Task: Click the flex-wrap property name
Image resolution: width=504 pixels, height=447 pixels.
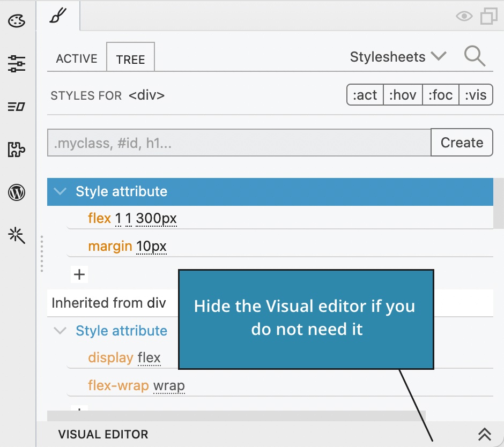Action: tap(118, 385)
